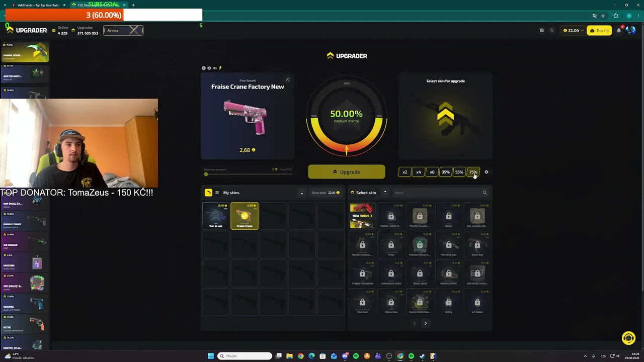Open the user avatar menu
644x362 pixels.
tap(630, 31)
